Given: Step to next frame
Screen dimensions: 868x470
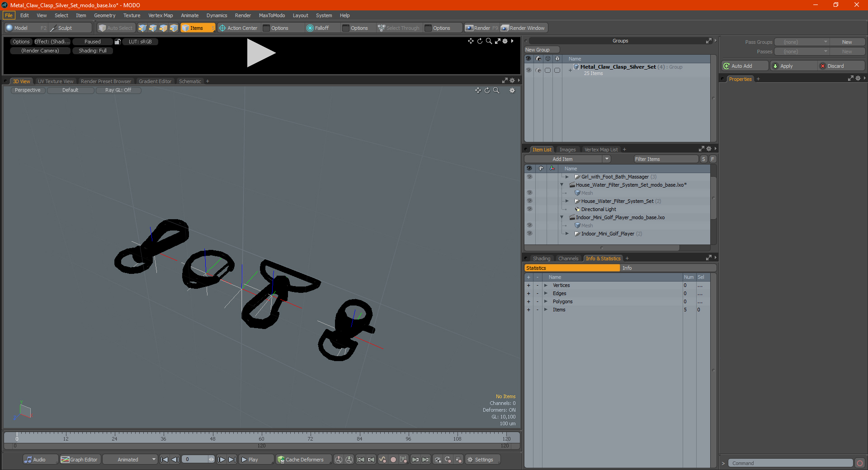Looking at the screenshot, I should click(x=221, y=460).
